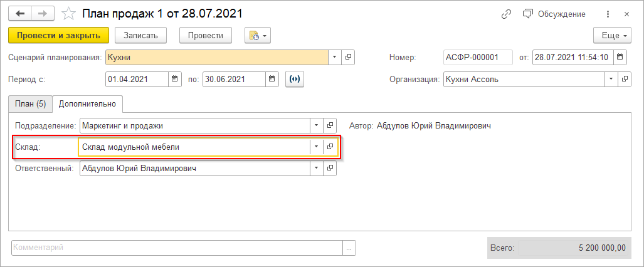Expand the Организация dropdown list

click(610, 80)
